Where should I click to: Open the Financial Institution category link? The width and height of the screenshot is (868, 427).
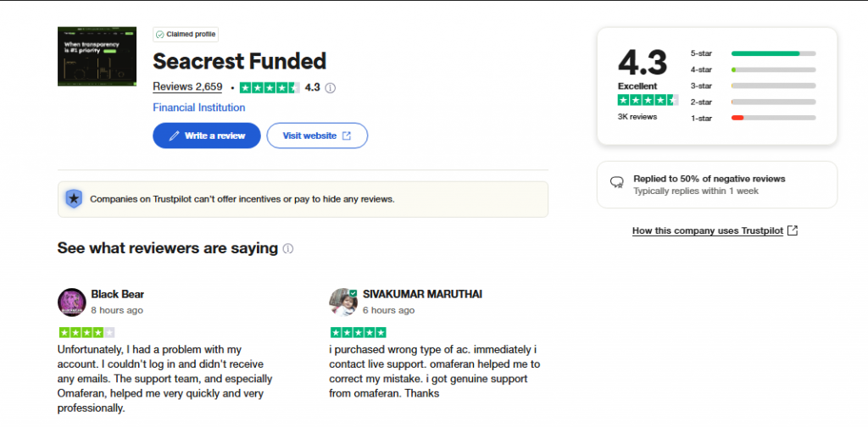[x=198, y=108]
